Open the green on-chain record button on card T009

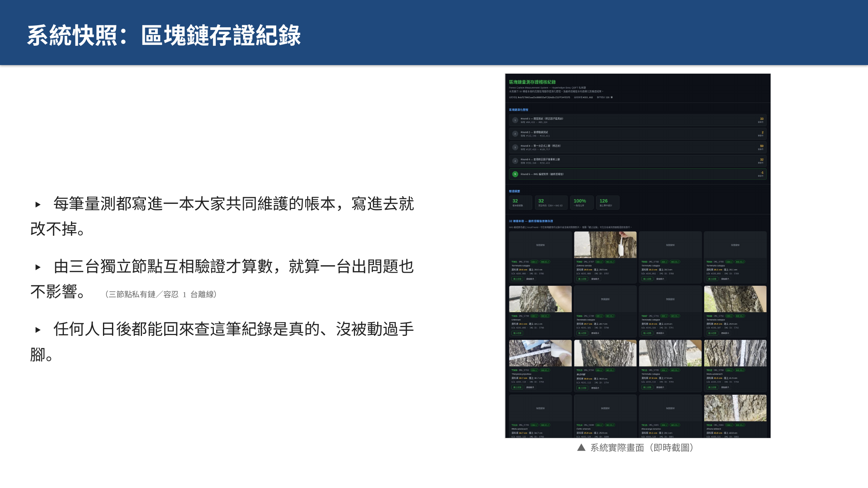pos(517,387)
